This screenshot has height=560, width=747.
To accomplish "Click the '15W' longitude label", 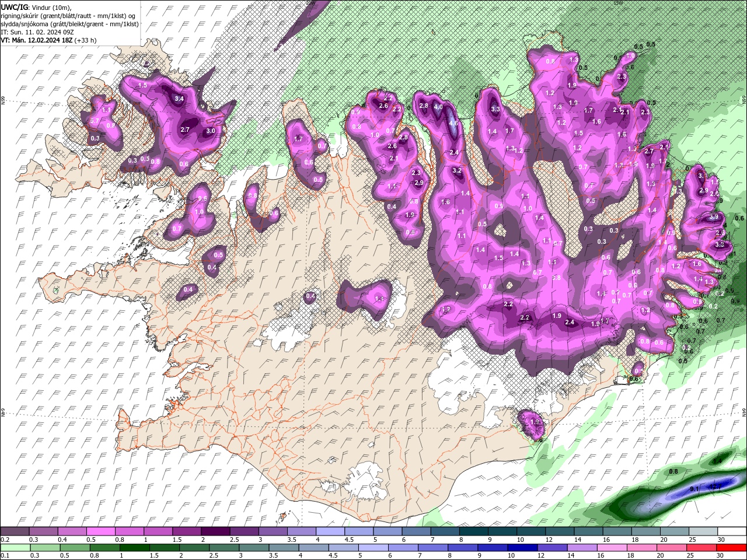I will tap(617, 2).
